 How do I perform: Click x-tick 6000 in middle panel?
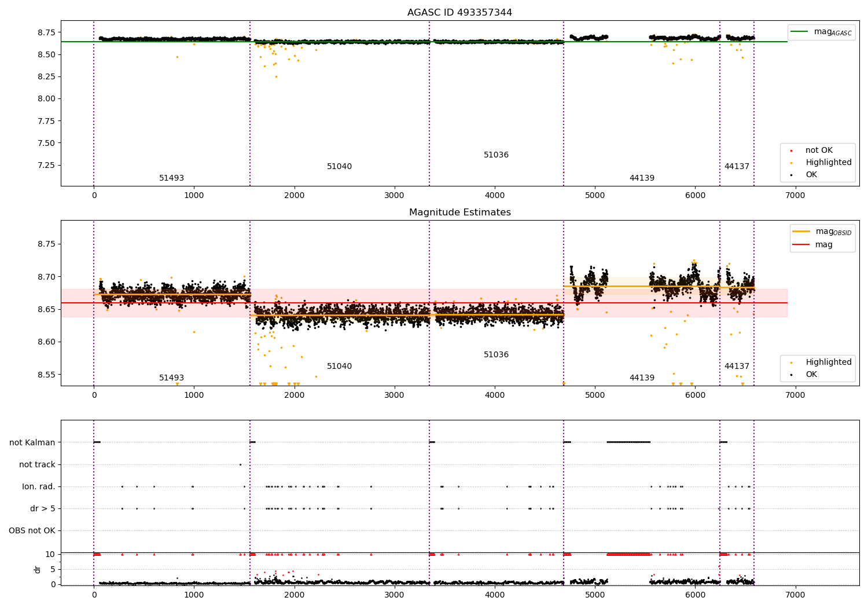[x=695, y=395]
